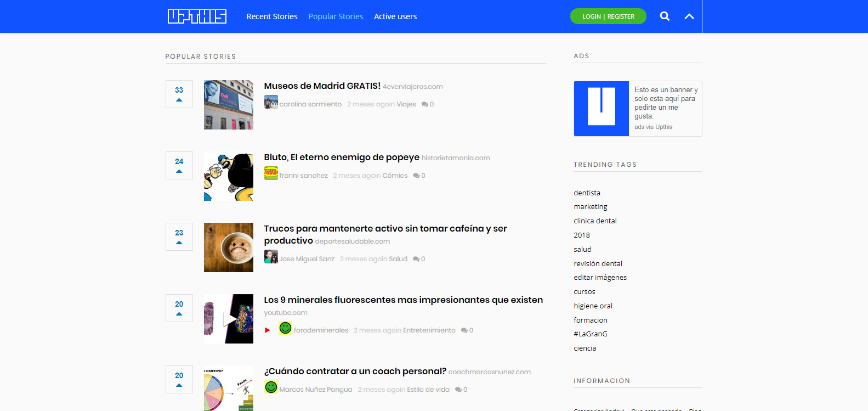Open the Museos de Madrid thumbnail
Image resolution: width=868 pixels, height=411 pixels.
229,105
